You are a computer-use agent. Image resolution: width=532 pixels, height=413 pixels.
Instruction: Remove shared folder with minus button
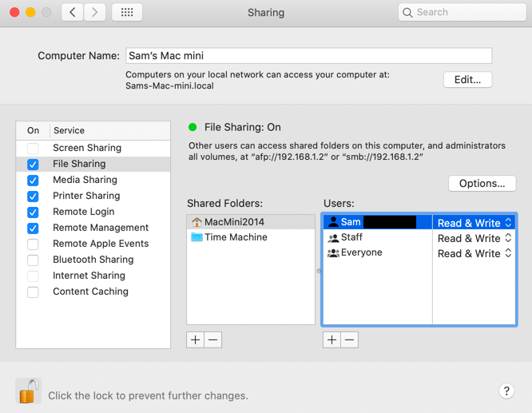point(213,340)
